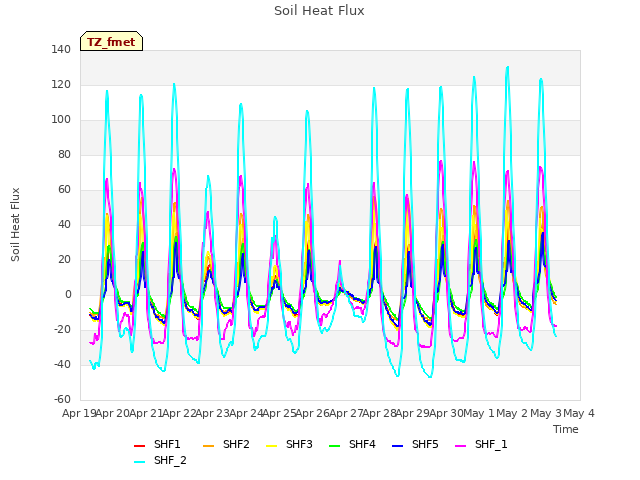Click the -20 y-axis tick label
The width and height of the screenshot is (640, 480).
point(62,330)
